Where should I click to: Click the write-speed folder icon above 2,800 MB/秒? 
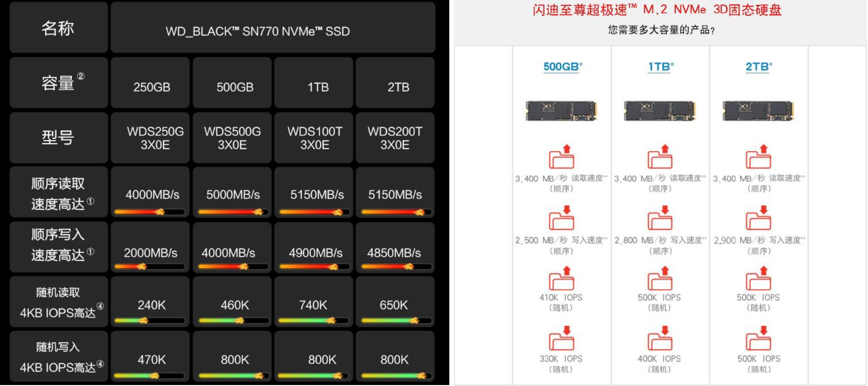tap(660, 218)
